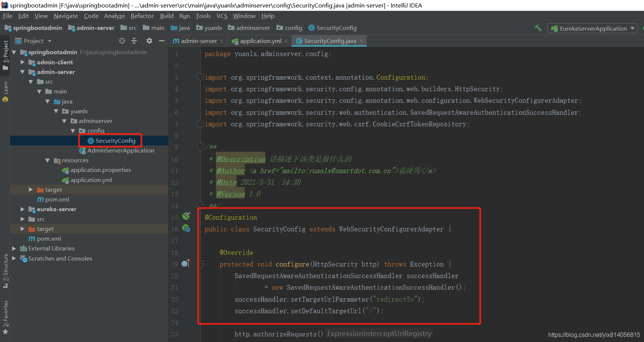
Task: Toggle the 2: Favorites tool window button
Action: [x=5, y=317]
